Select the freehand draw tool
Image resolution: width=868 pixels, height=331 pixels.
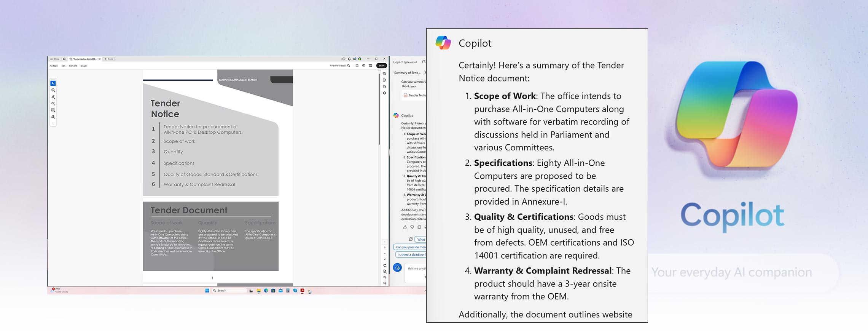pyautogui.click(x=53, y=104)
